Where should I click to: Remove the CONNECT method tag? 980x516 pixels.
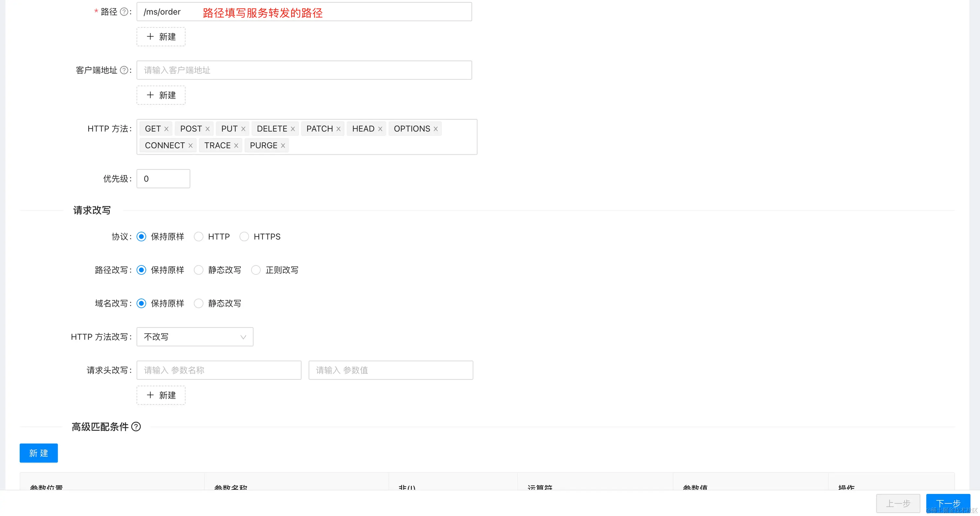tap(190, 146)
